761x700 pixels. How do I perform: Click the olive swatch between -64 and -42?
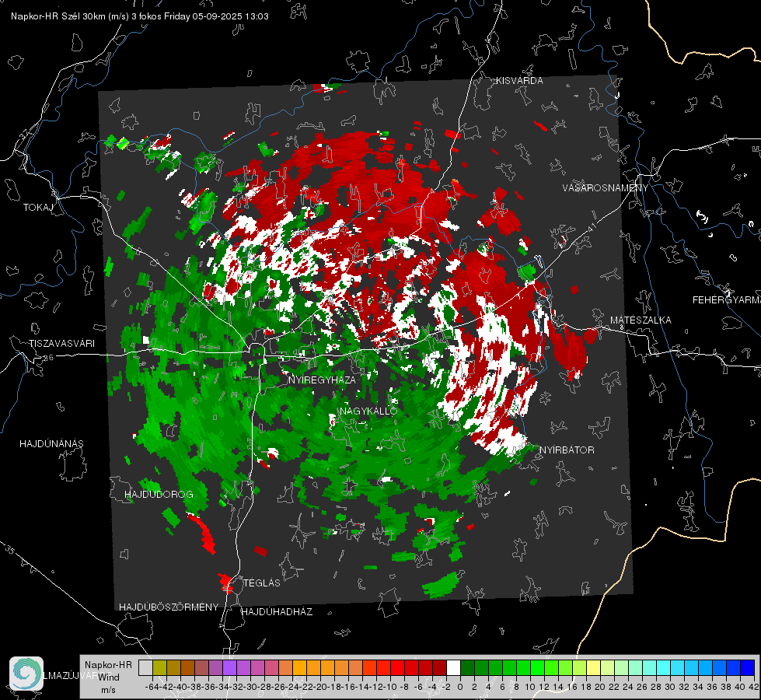(x=159, y=668)
